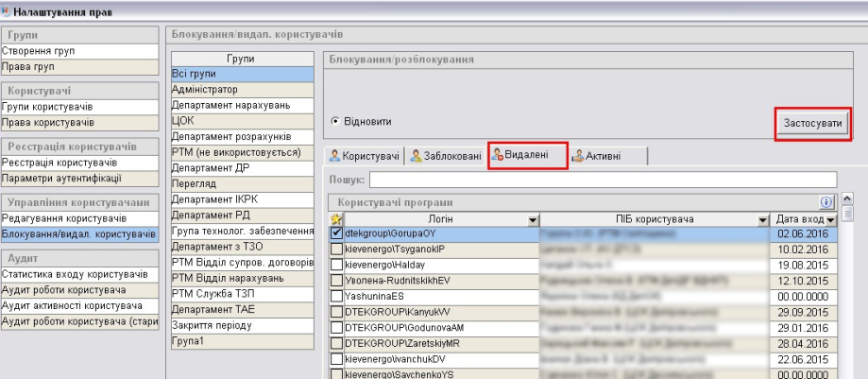
Task: Click the user icon on Користувачі tab
Action: coord(334,155)
